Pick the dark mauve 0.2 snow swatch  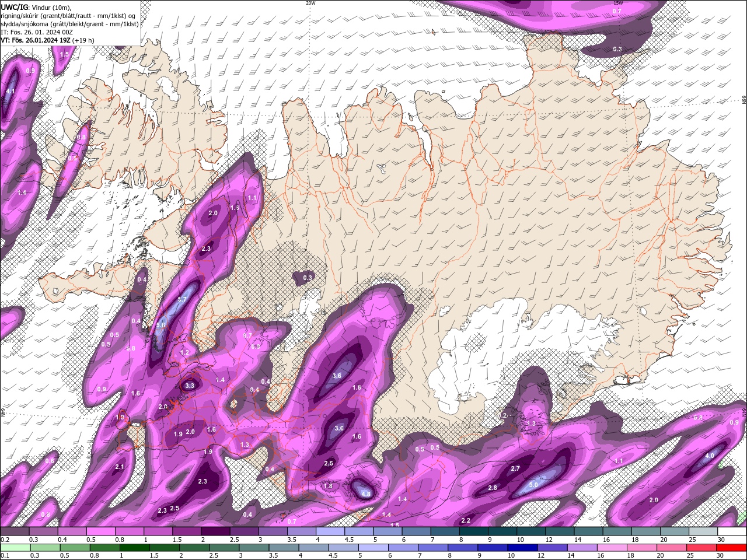click(15, 531)
